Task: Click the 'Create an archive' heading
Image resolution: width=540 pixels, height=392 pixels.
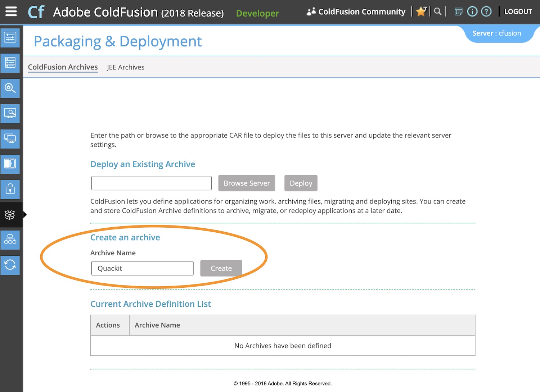Action: click(125, 237)
